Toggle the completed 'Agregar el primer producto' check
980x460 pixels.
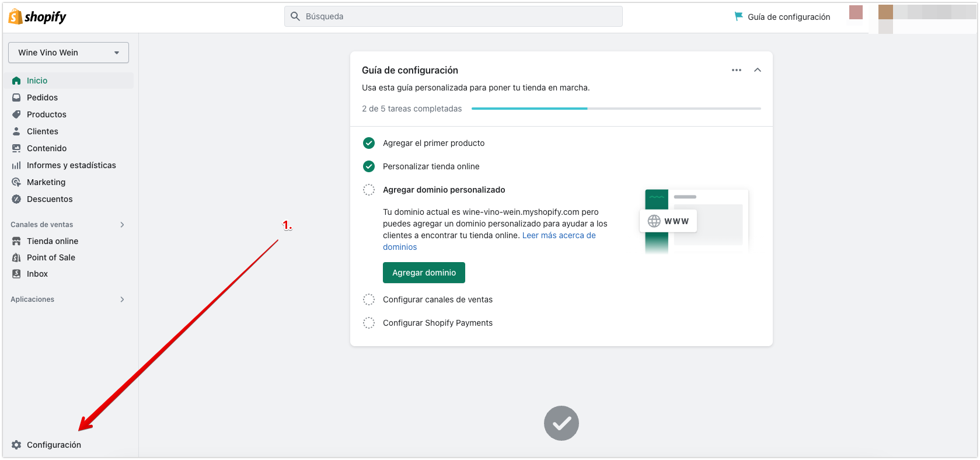[x=369, y=143]
